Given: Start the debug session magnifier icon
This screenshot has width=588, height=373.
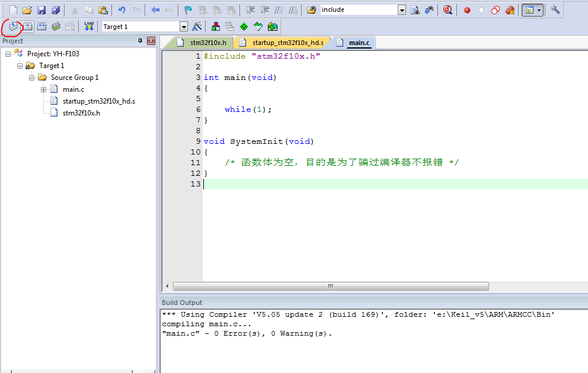Looking at the screenshot, I should tap(448, 10).
